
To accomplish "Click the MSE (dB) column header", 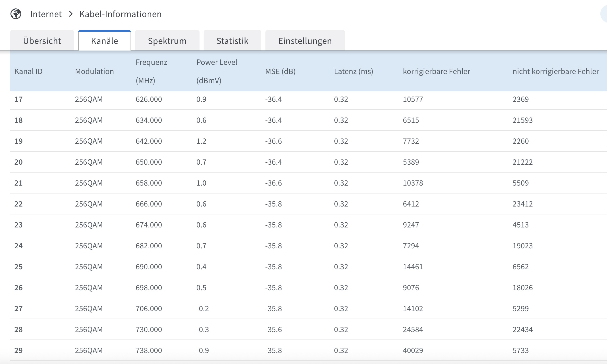I will 280,71.
